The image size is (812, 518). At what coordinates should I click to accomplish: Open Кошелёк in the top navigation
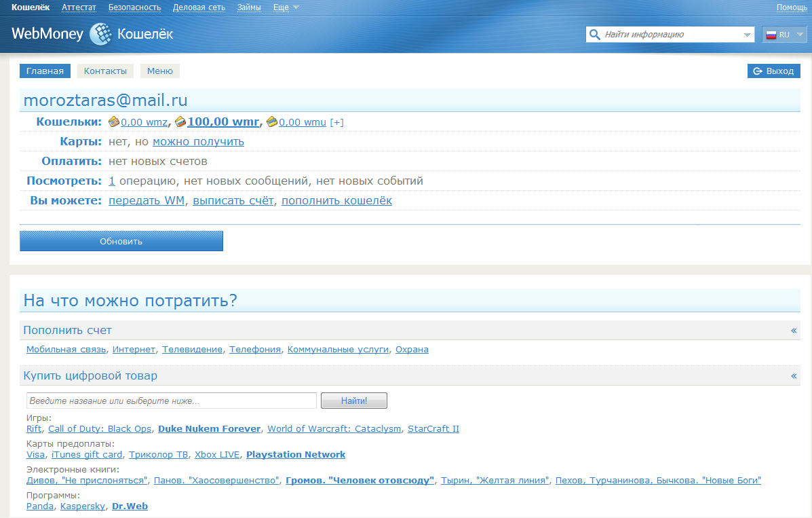coord(31,7)
